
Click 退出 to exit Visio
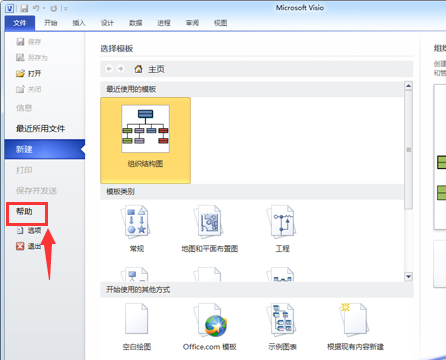29,246
